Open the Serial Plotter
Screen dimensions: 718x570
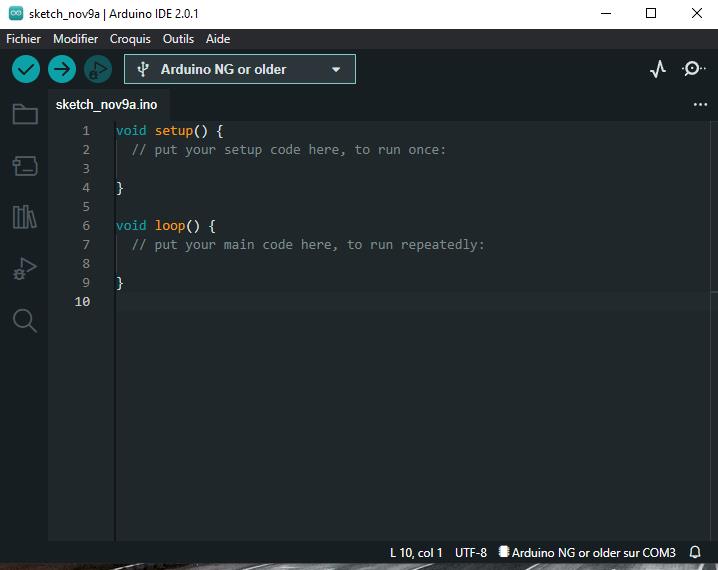click(x=658, y=69)
